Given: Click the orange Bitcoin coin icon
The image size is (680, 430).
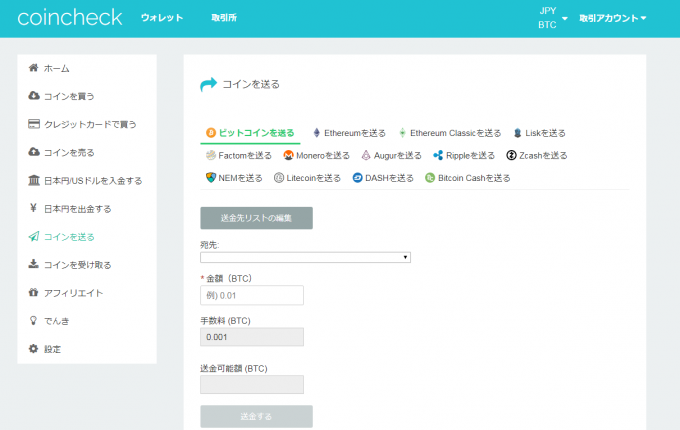Looking at the screenshot, I should (211, 133).
